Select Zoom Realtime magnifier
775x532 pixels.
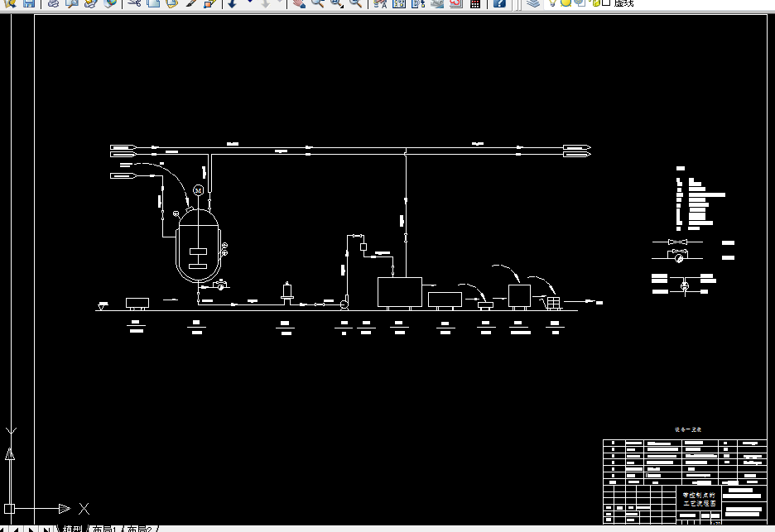(x=318, y=3)
